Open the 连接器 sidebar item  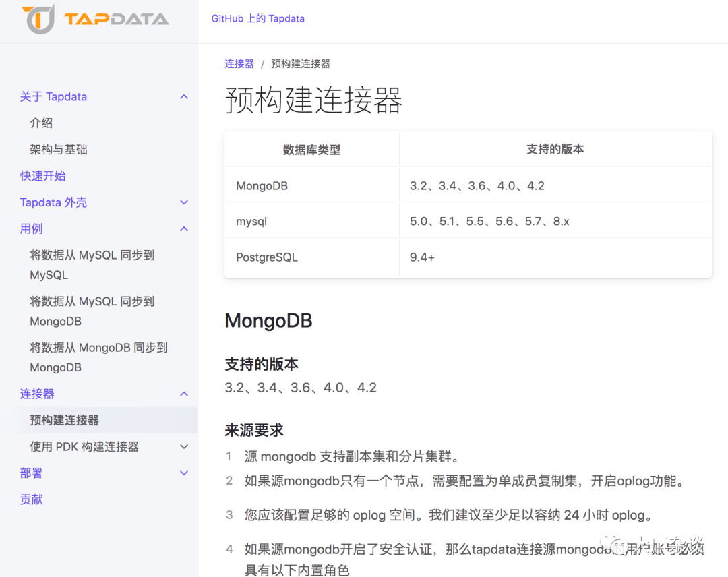coord(37,394)
